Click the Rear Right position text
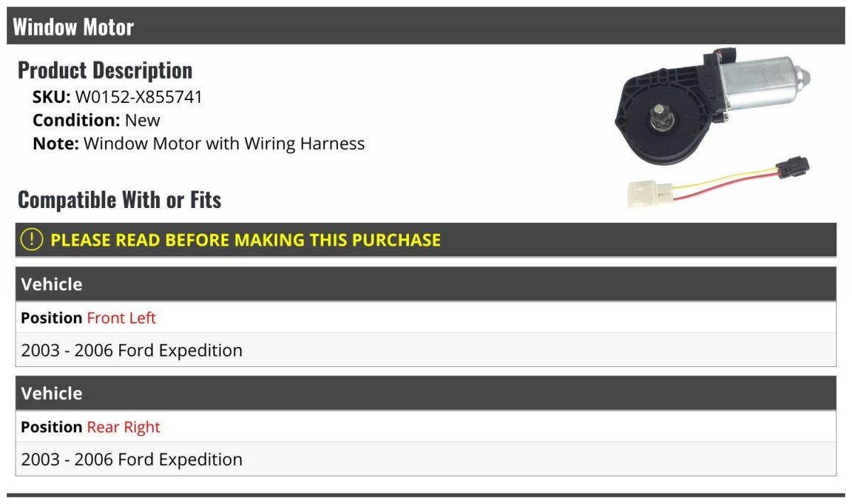Screen dimensions: 852x504 124,427
